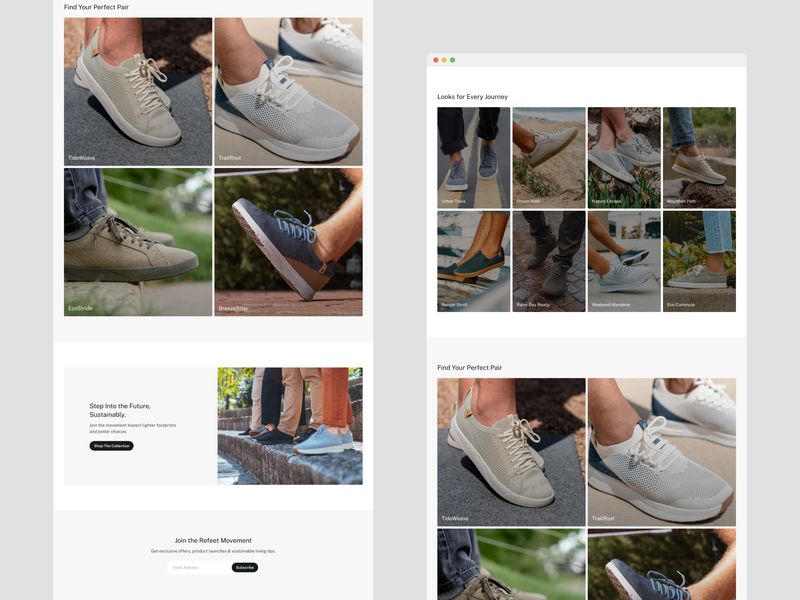Click the Shop The Collection button

(111, 447)
